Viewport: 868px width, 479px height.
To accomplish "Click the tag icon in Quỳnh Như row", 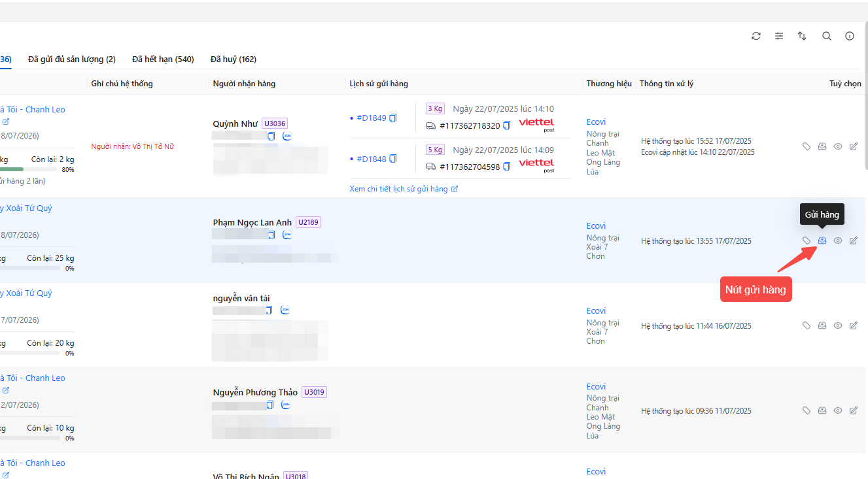I will (x=807, y=146).
